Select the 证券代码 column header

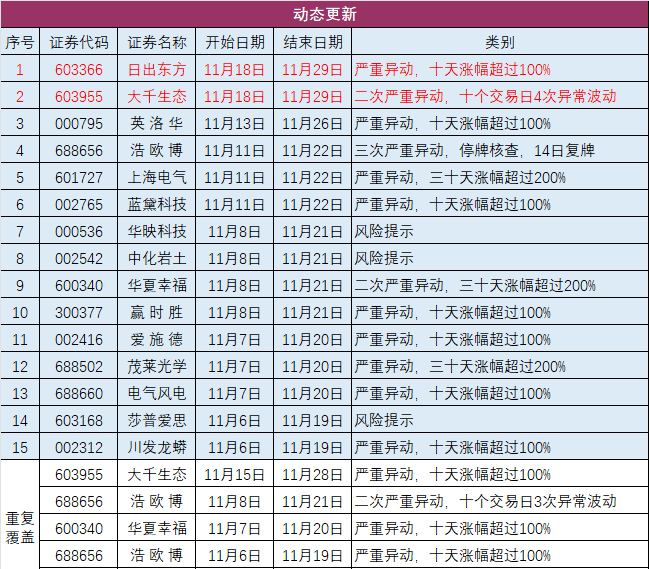[x=79, y=42]
